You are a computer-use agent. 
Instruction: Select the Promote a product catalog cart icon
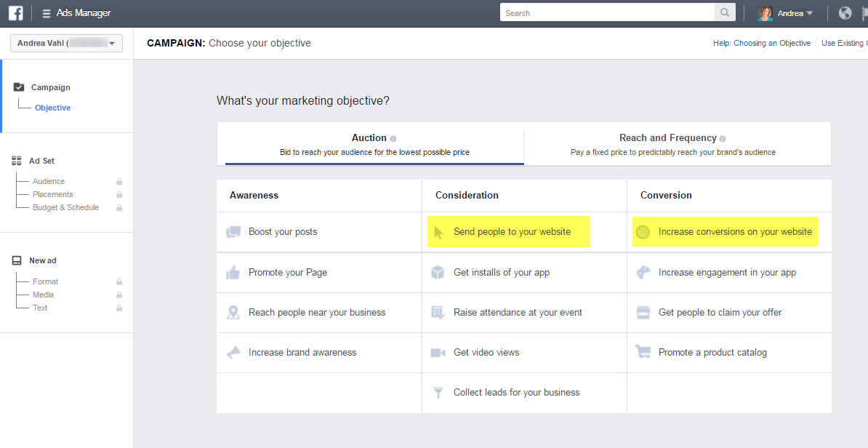point(643,352)
